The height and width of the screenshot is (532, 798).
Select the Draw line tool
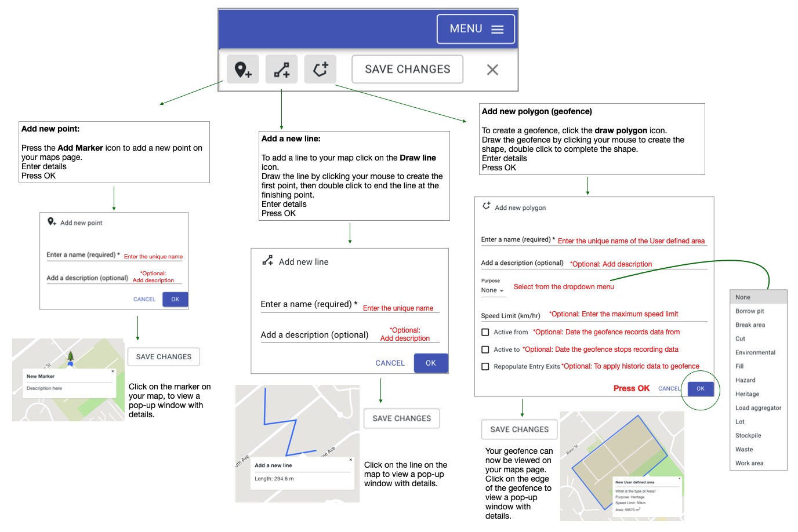pyautogui.click(x=282, y=69)
